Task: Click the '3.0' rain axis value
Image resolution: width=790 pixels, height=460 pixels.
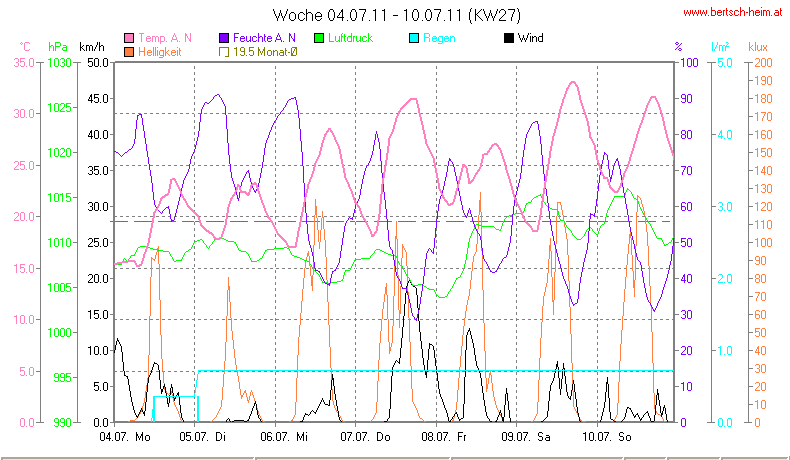Action: coord(725,207)
